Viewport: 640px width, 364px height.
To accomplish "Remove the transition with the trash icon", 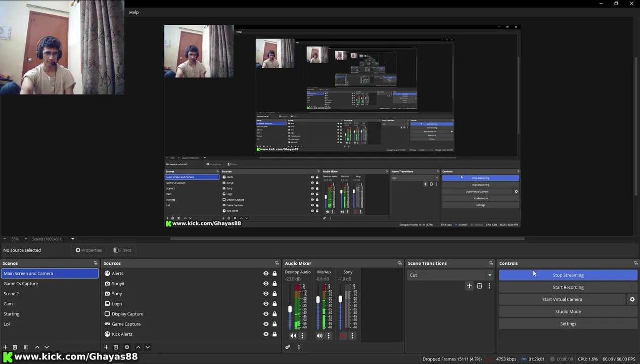I will [479, 286].
